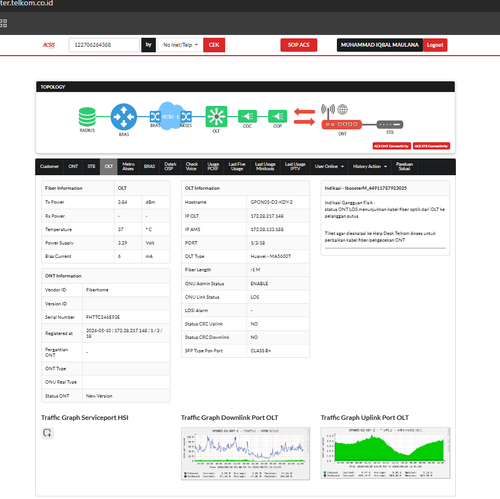This screenshot has height=499, width=500.
Task: Click the Traffic Graph Serviceport HSI heading
Action: coord(85,417)
